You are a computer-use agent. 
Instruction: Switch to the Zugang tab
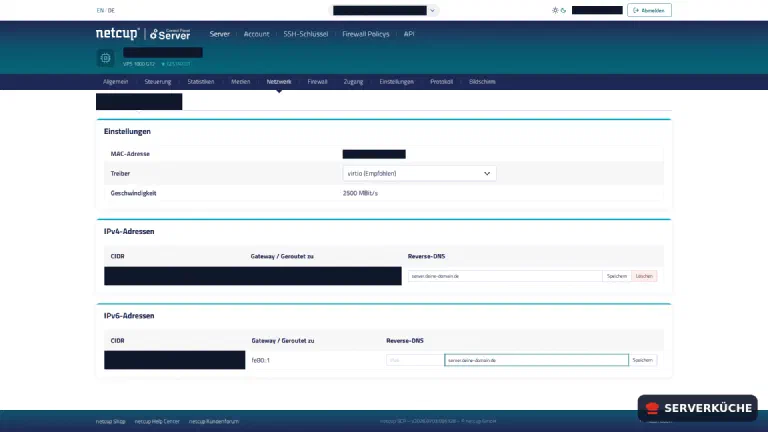(x=353, y=82)
